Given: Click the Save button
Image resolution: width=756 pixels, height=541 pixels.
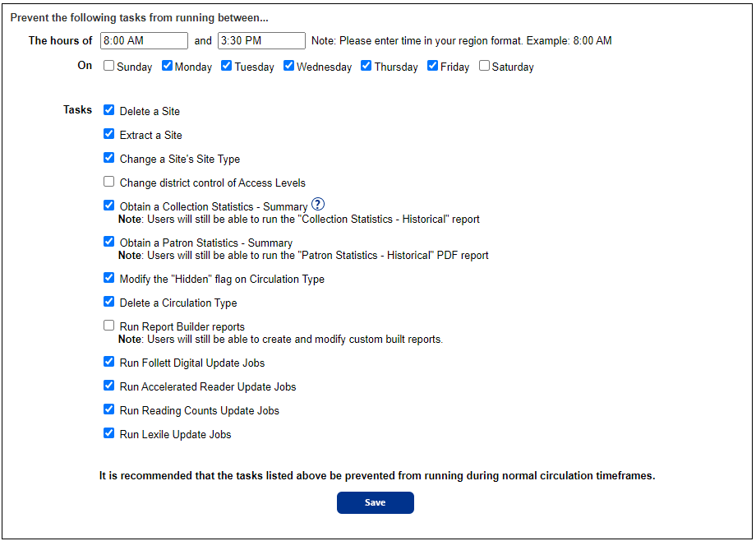Looking at the screenshot, I should tap(375, 502).
